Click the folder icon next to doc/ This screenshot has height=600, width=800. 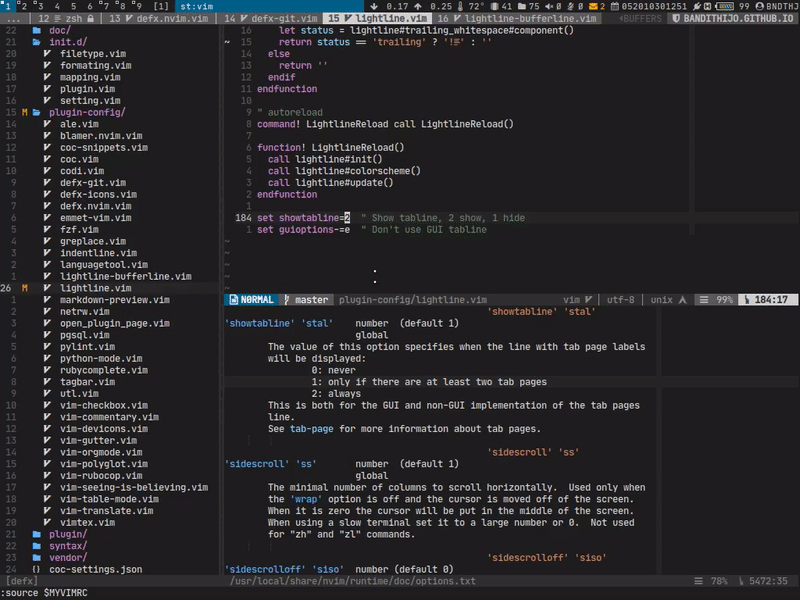pos(36,30)
